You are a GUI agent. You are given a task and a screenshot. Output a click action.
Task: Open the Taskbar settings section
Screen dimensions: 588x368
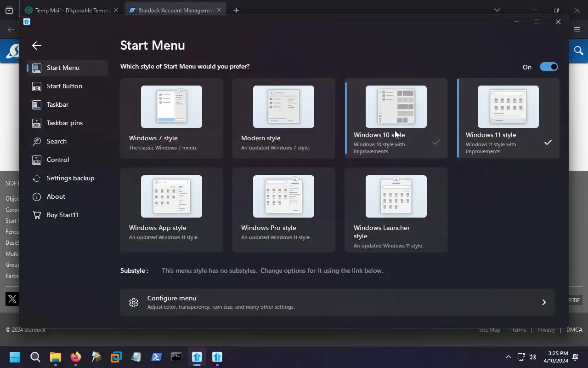pyautogui.click(x=67, y=104)
